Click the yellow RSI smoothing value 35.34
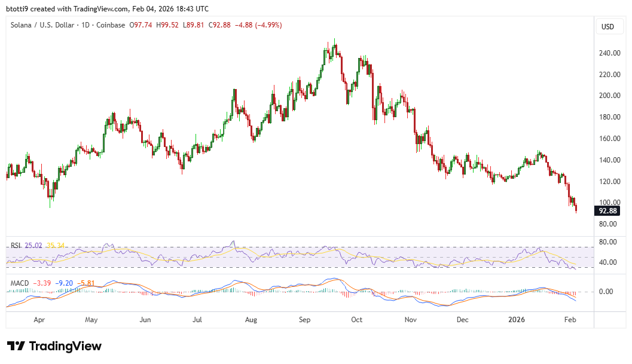This screenshot has height=364, width=632. click(x=55, y=245)
